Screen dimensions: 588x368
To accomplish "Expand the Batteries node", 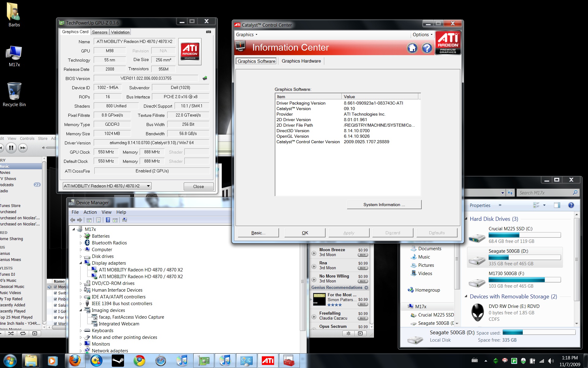I will (81, 236).
